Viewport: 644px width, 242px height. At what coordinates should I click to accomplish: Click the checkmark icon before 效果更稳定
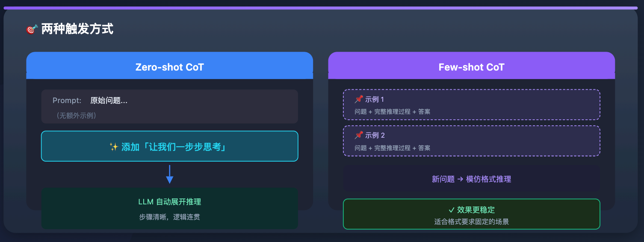(x=451, y=210)
